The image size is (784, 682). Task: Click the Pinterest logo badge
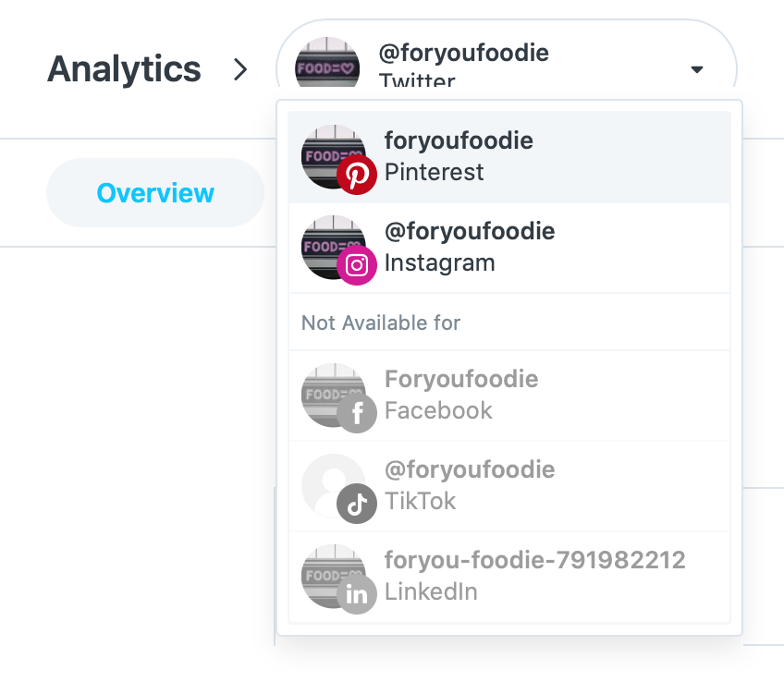click(357, 175)
